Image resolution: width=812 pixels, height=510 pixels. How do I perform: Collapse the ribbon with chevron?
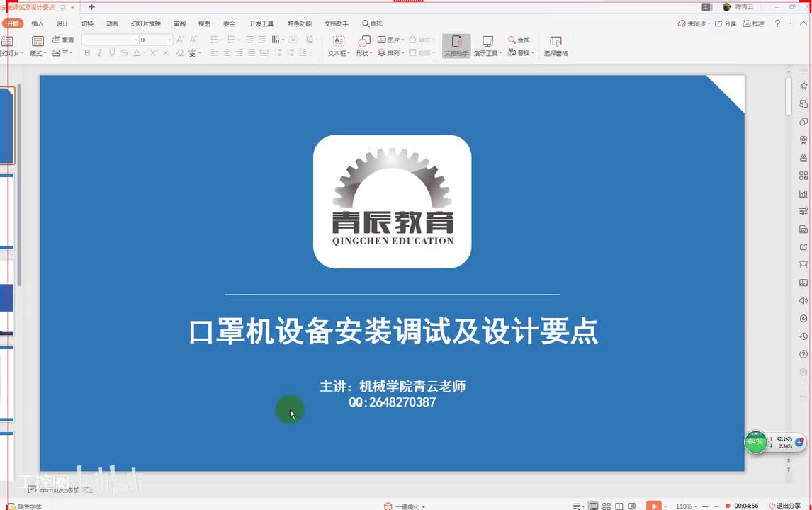click(x=803, y=23)
